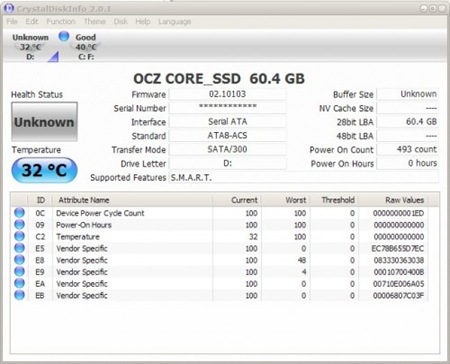Viewport: 450px width, 364px height.
Task: Select the Device Power Cycle Count attribute
Action: click(220, 213)
